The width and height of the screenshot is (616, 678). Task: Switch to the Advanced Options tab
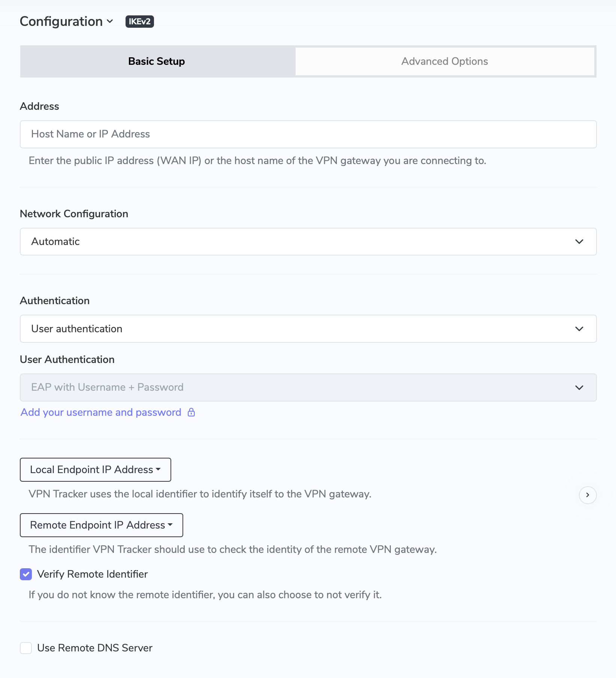click(444, 61)
